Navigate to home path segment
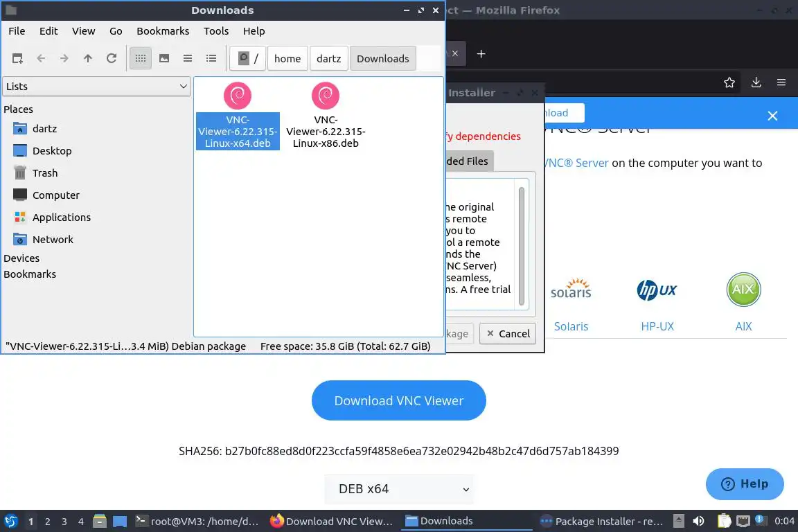 click(x=287, y=59)
